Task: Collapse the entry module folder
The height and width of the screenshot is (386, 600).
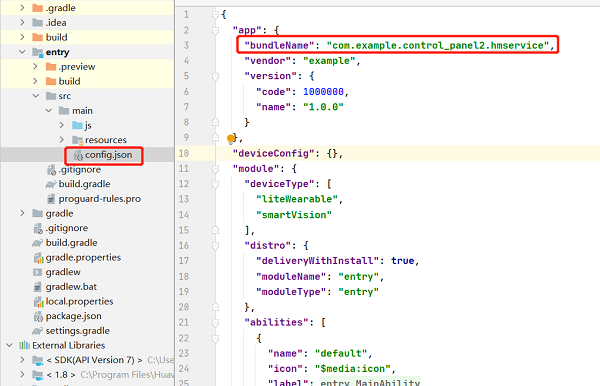Action: click(x=22, y=52)
